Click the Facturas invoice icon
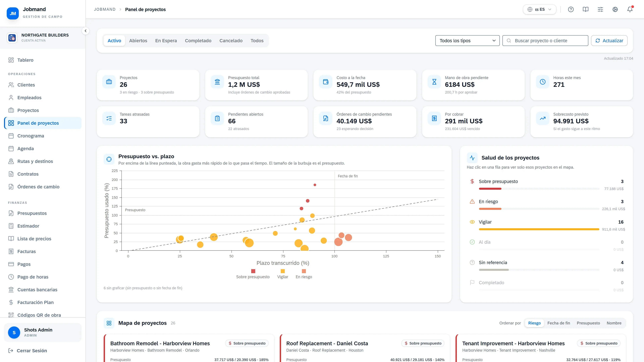644x362 pixels. pyautogui.click(x=11, y=251)
